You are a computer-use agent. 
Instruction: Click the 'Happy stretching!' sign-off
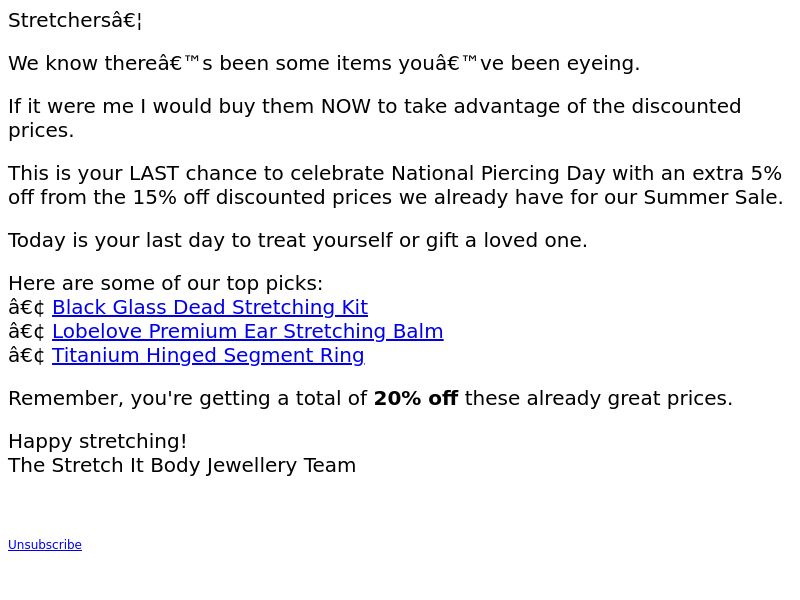tap(97, 441)
